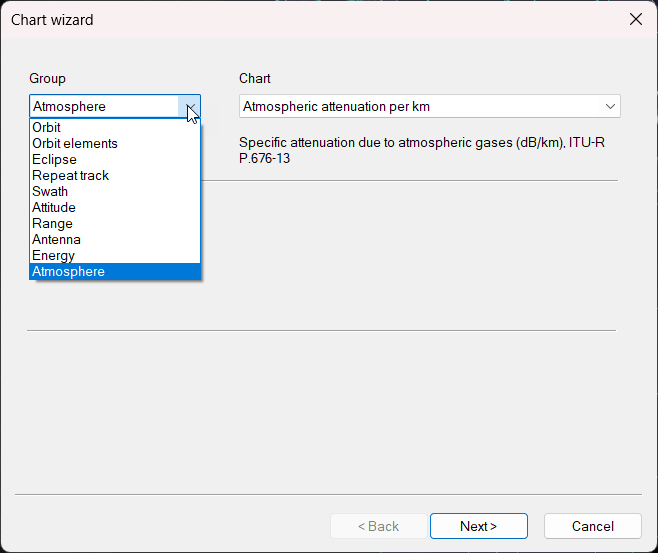
Task: Cancel the Chart wizard
Action: pyautogui.click(x=592, y=526)
